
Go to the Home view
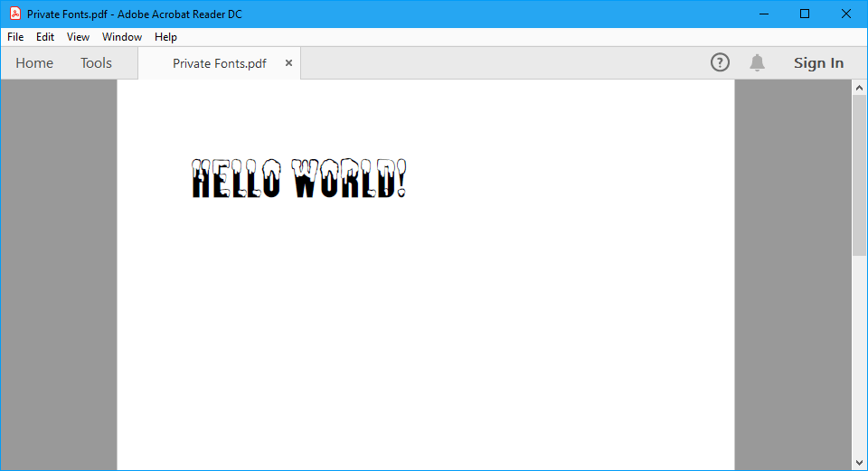[x=34, y=63]
